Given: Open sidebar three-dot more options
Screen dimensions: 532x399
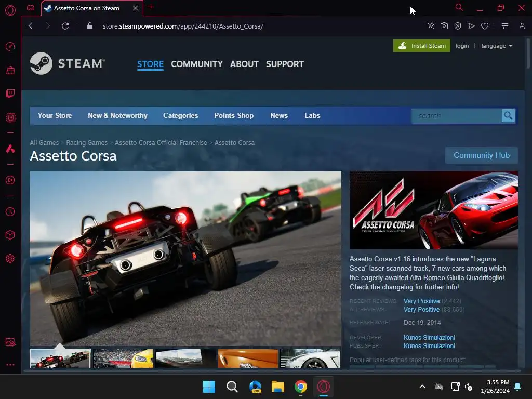Looking at the screenshot, I should point(10,365).
